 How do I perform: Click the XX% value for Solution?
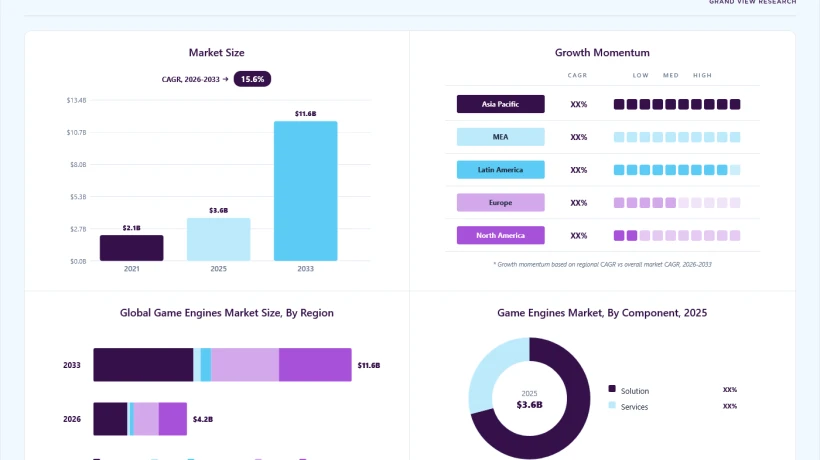(x=730, y=390)
